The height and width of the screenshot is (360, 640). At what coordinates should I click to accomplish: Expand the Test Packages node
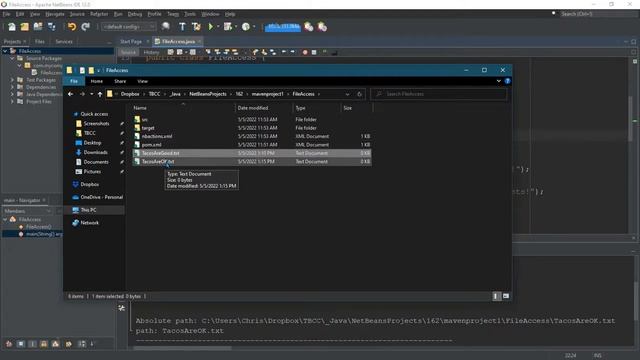click(12, 80)
